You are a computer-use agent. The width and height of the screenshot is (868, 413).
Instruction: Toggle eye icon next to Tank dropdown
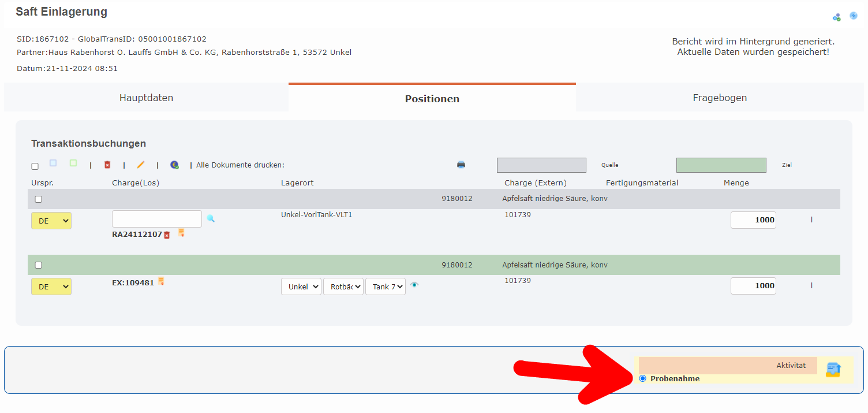[414, 285]
